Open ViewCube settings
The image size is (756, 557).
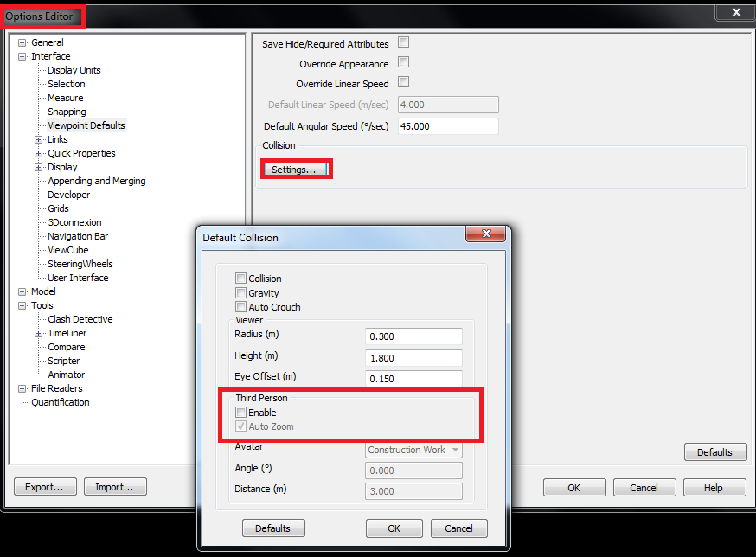tap(67, 249)
